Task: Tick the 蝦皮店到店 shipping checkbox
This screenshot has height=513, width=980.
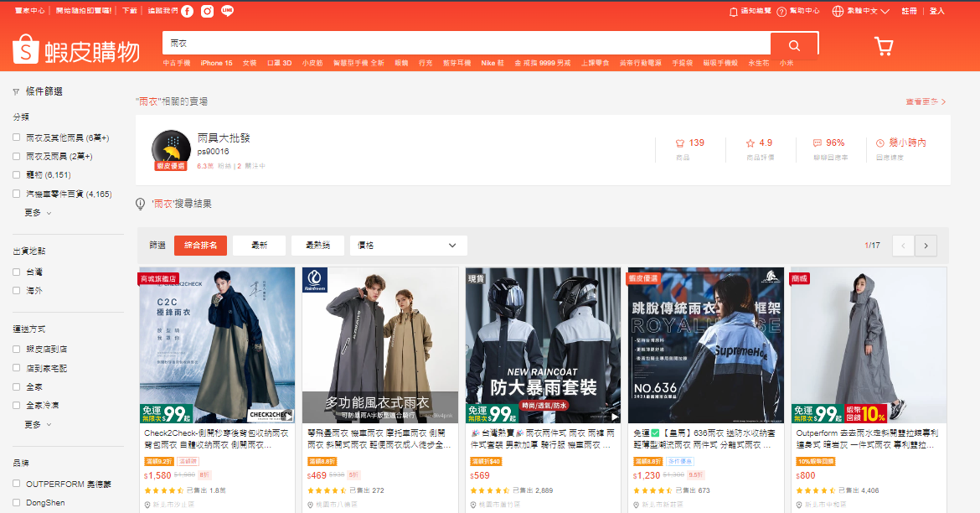Action: [x=16, y=349]
